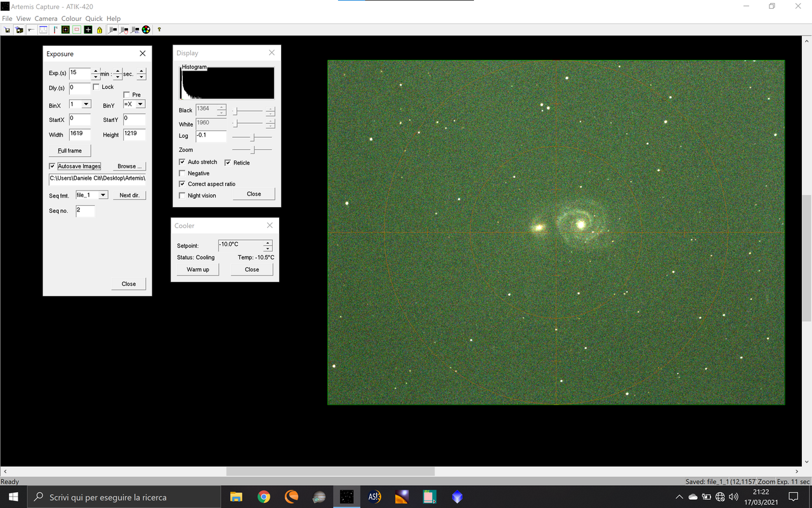The width and height of the screenshot is (812, 508).
Task: Click the white cross display toolbar icon
Action: click(x=88, y=29)
